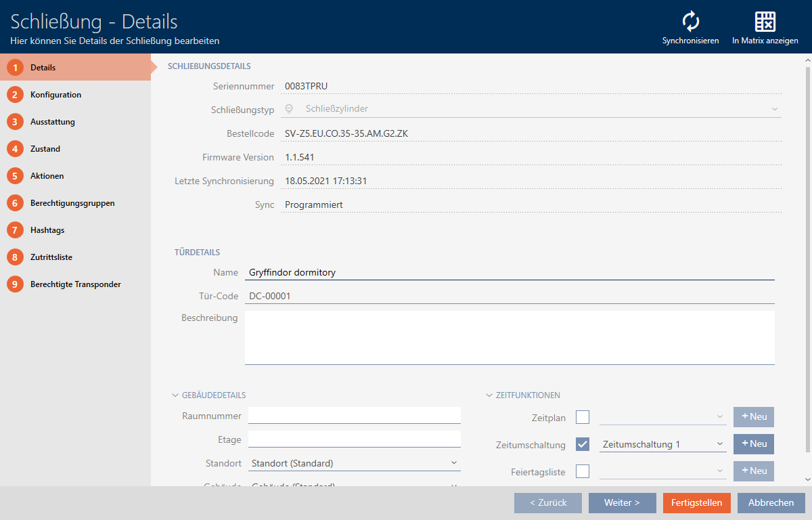Open the In Matrix anzeigen icon

(765, 22)
